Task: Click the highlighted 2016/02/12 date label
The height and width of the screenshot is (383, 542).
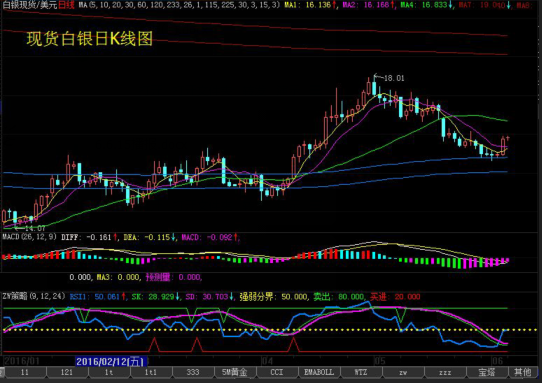Action: tap(111, 362)
